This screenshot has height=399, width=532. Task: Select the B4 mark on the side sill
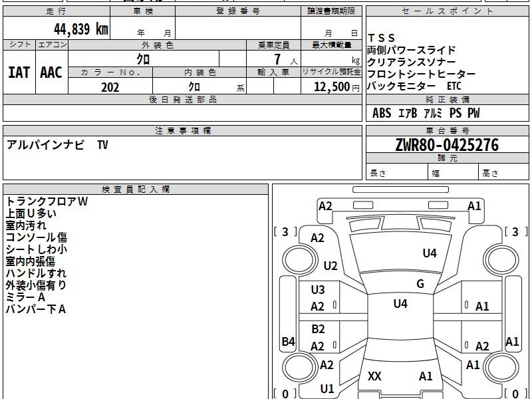pyautogui.click(x=288, y=341)
